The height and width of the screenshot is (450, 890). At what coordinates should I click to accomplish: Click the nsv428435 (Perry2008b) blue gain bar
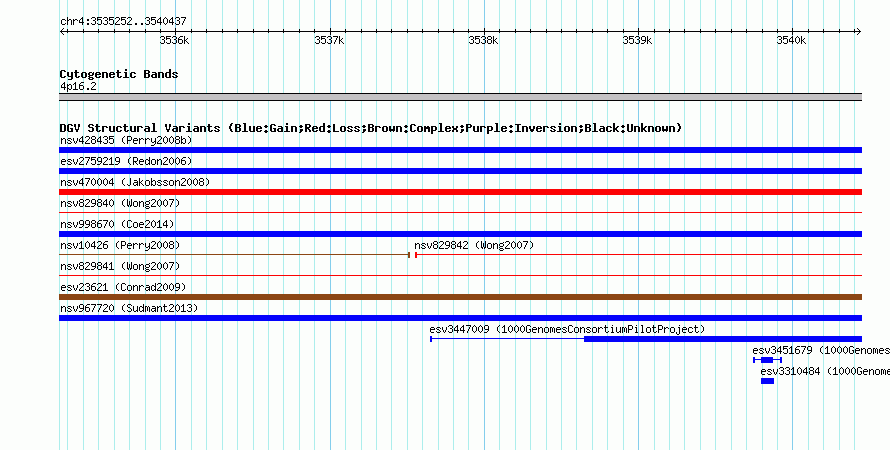pos(460,150)
